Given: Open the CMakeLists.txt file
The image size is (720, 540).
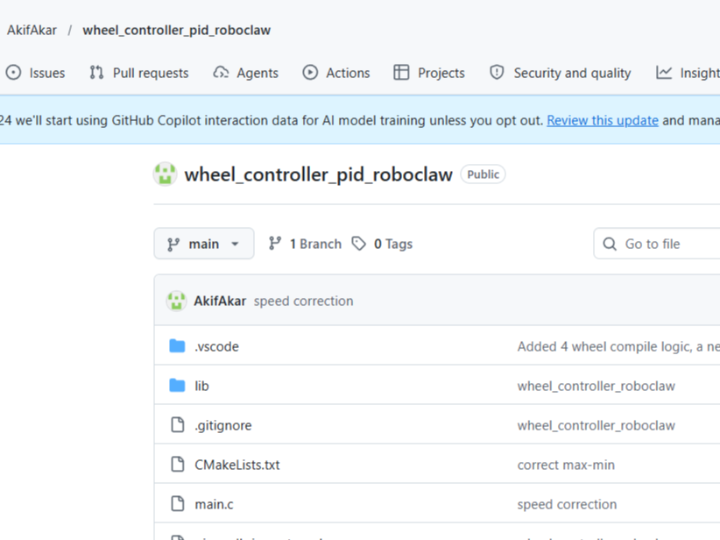Looking at the screenshot, I should pos(237,465).
